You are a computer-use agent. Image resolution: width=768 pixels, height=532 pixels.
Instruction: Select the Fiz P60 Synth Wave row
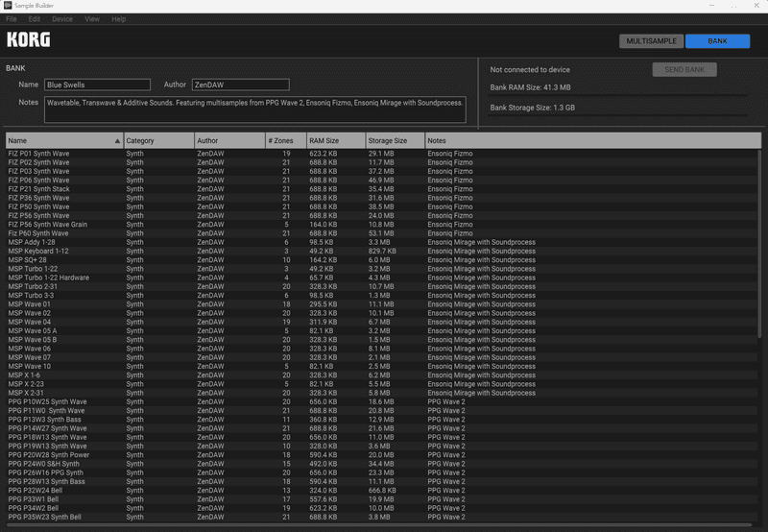tap(381, 233)
